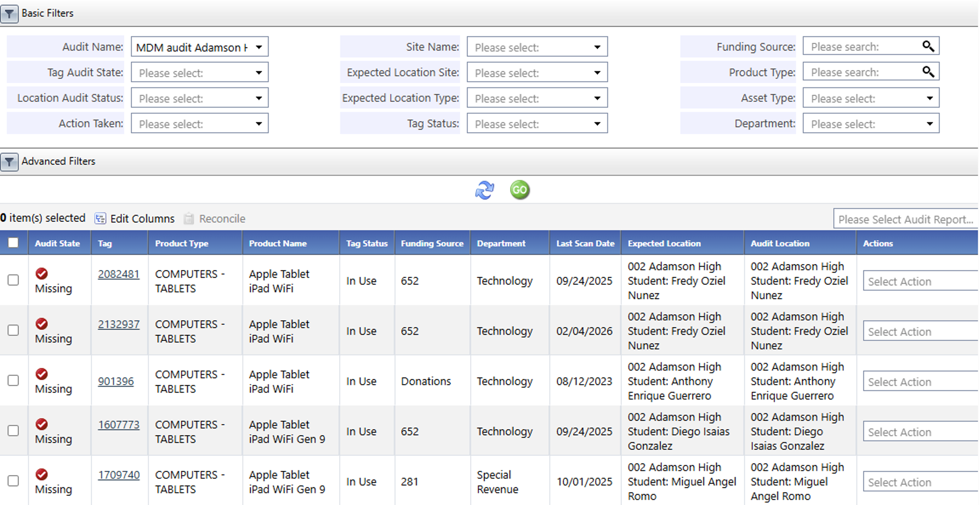
Task: Sort by the Department column header
Action: 501,243
